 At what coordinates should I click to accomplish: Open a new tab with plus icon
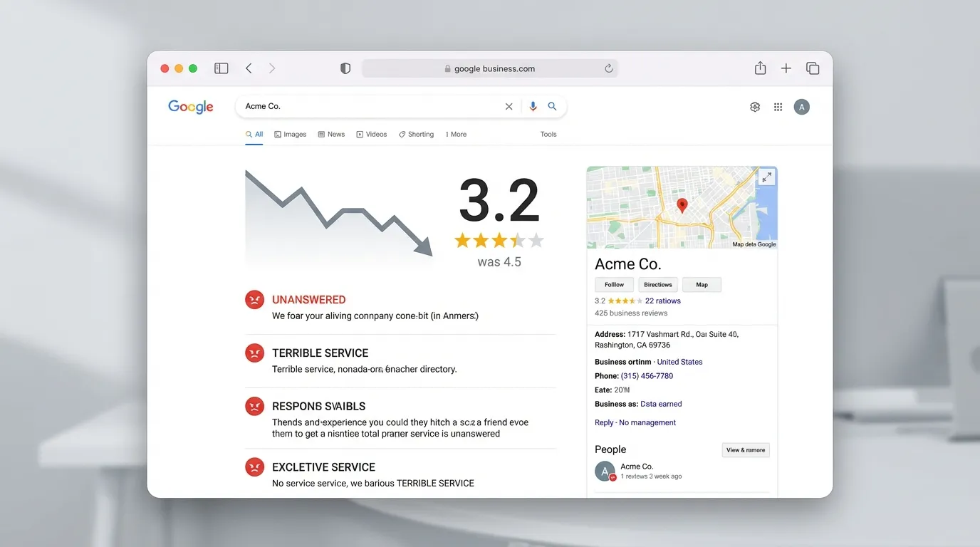786,68
